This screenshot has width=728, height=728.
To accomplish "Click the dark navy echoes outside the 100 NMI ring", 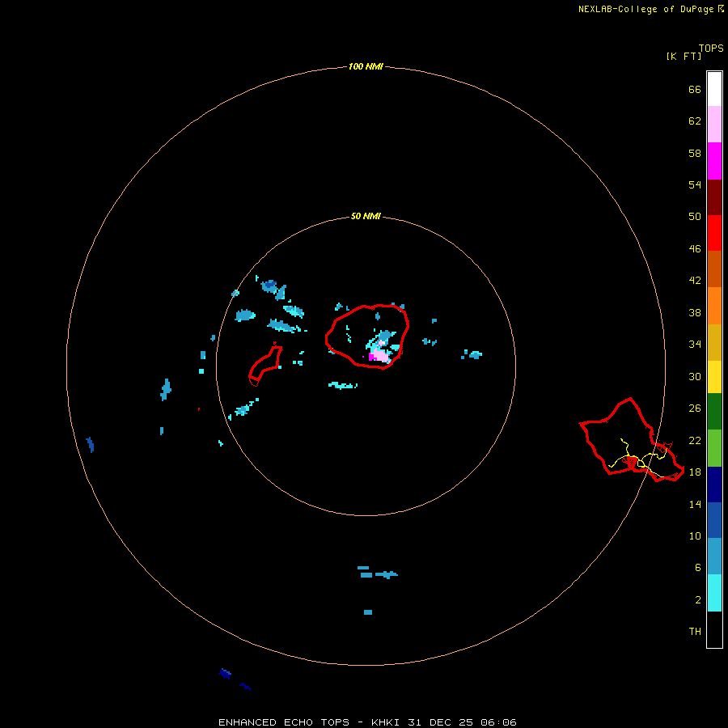I will pyautogui.click(x=235, y=679).
